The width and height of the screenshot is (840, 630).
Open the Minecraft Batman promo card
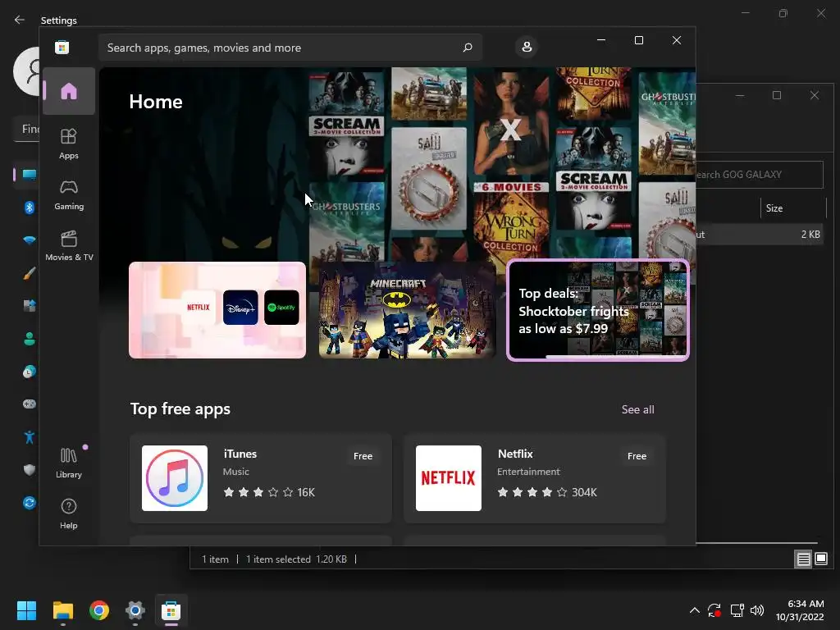tap(407, 309)
